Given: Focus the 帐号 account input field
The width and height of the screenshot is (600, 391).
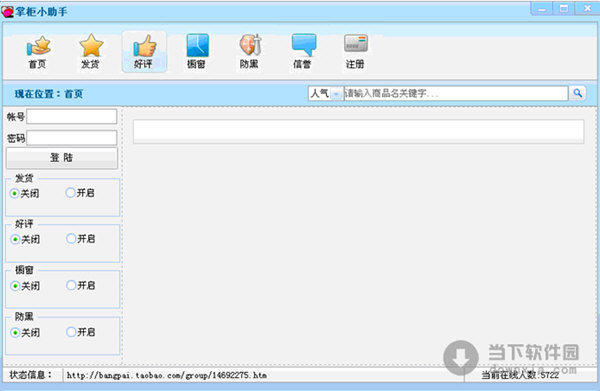Looking at the screenshot, I should pyautogui.click(x=72, y=116).
